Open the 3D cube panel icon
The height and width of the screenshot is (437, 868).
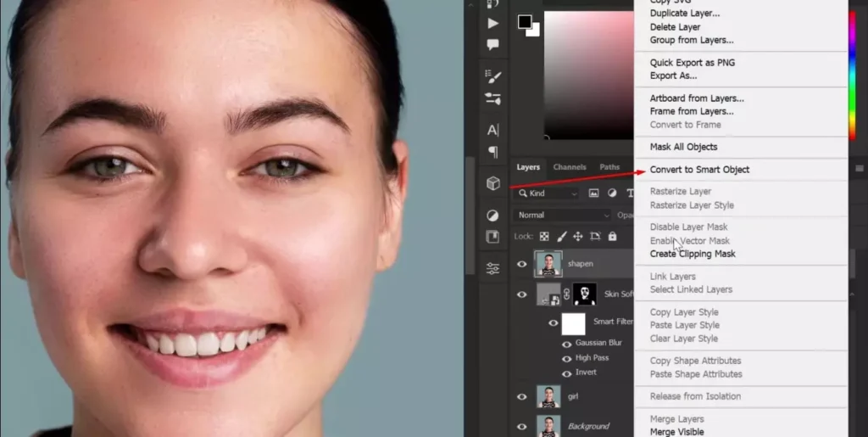pyautogui.click(x=492, y=183)
